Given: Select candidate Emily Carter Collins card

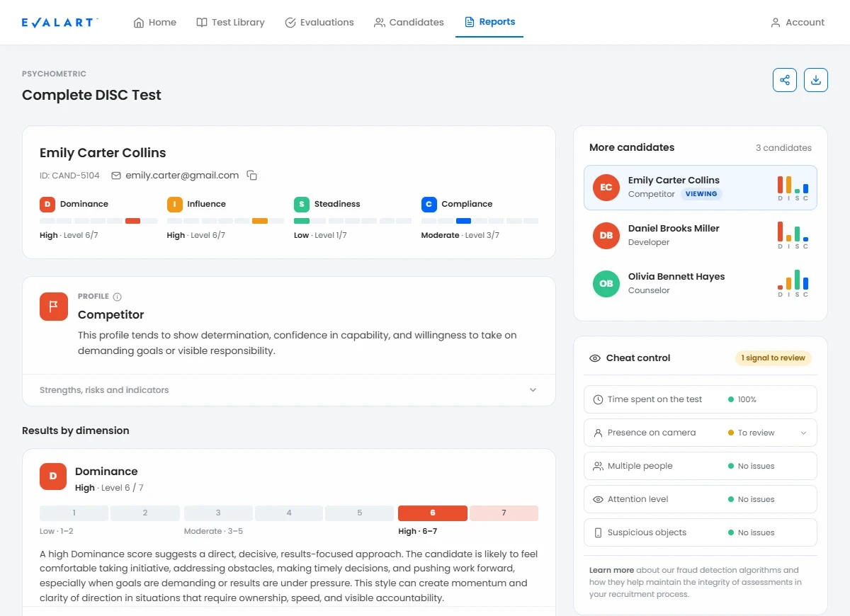Looking at the screenshot, I should point(701,188).
